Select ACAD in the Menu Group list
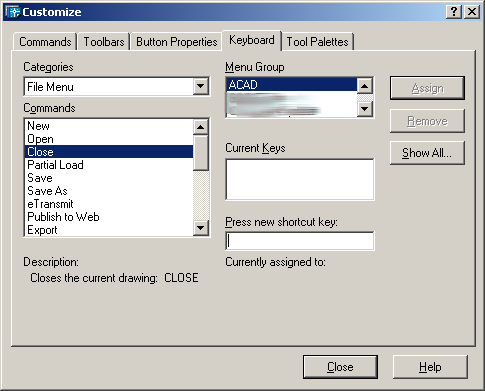This screenshot has height=391, width=485. (x=291, y=85)
